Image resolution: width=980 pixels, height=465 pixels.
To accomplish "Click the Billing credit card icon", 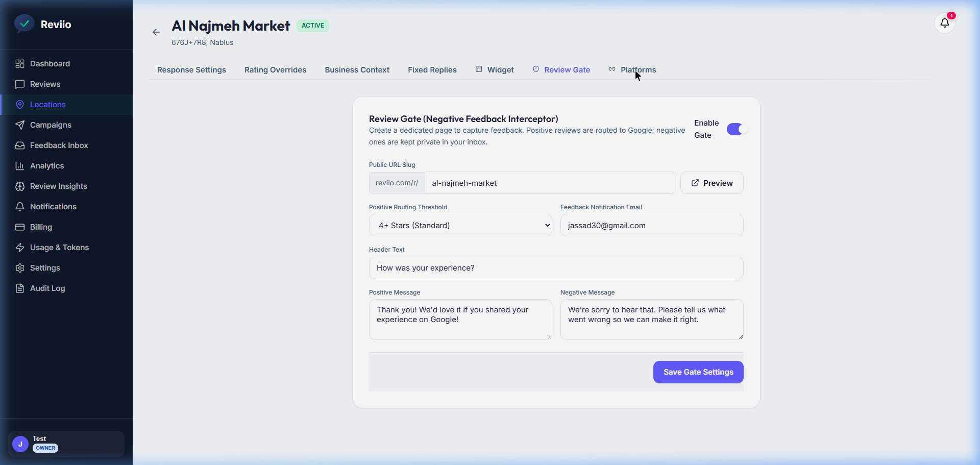I will (20, 227).
